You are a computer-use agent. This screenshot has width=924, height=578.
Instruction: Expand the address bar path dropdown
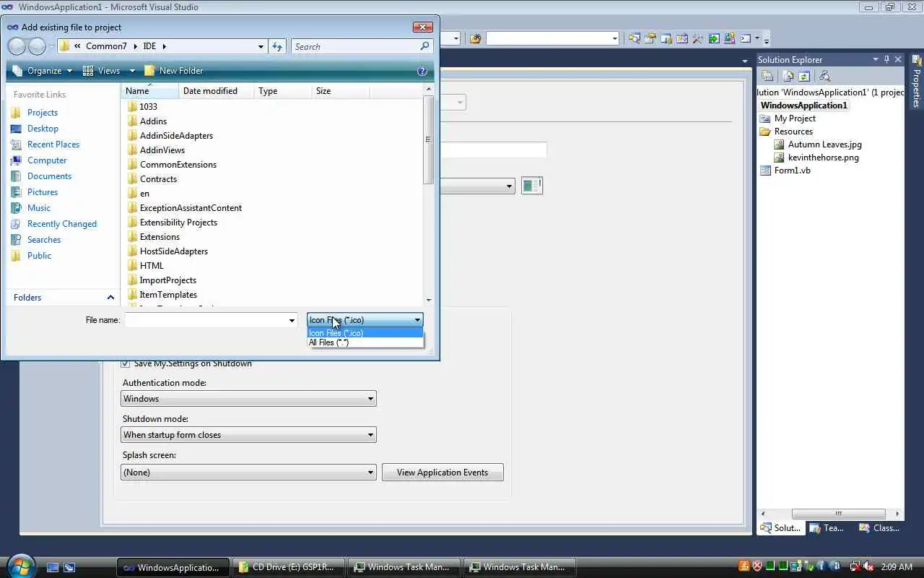pos(261,46)
